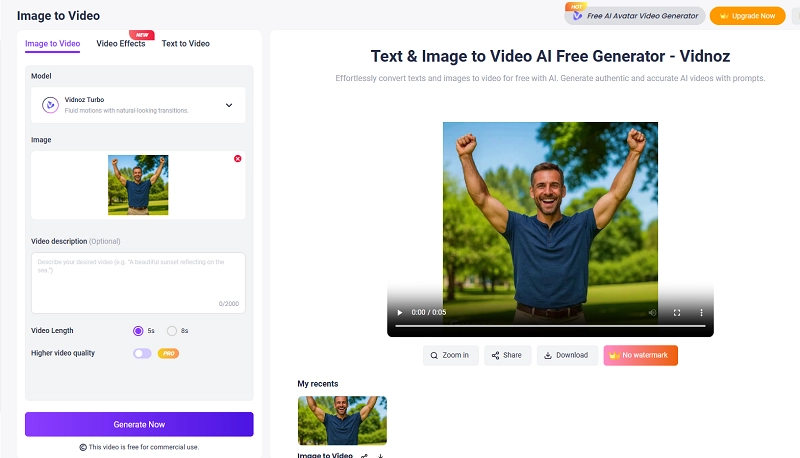Select the 8s video length option
800x458 pixels.
172,331
